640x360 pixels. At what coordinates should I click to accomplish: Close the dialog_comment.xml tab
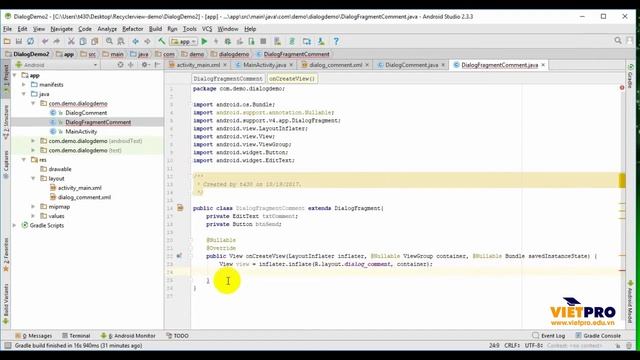pos(367,65)
